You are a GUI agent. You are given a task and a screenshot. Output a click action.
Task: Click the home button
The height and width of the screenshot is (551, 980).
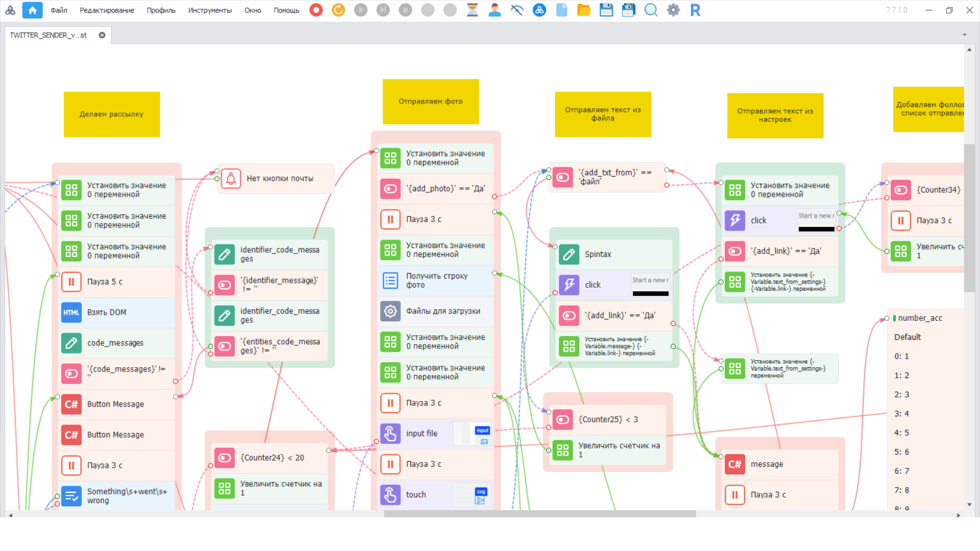[32, 10]
